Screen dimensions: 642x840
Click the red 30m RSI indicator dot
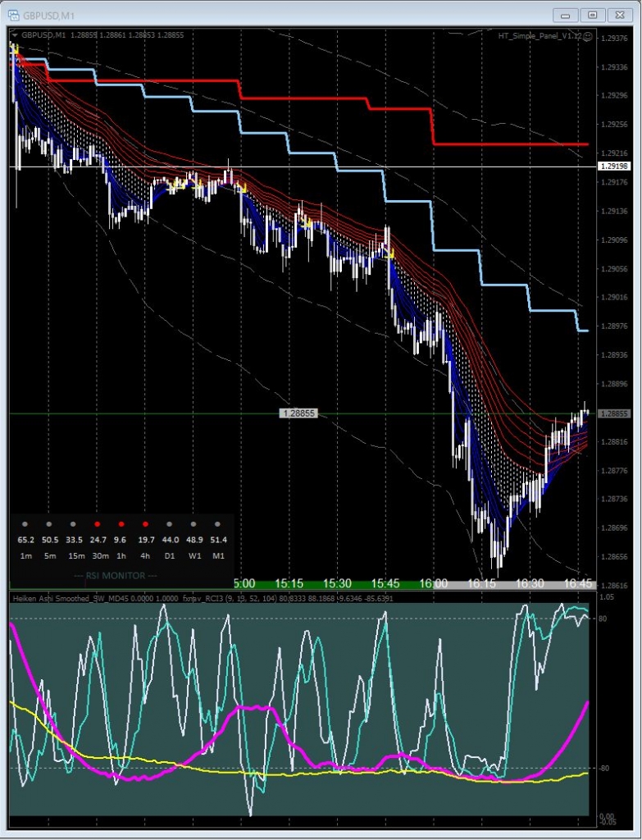[x=98, y=523]
